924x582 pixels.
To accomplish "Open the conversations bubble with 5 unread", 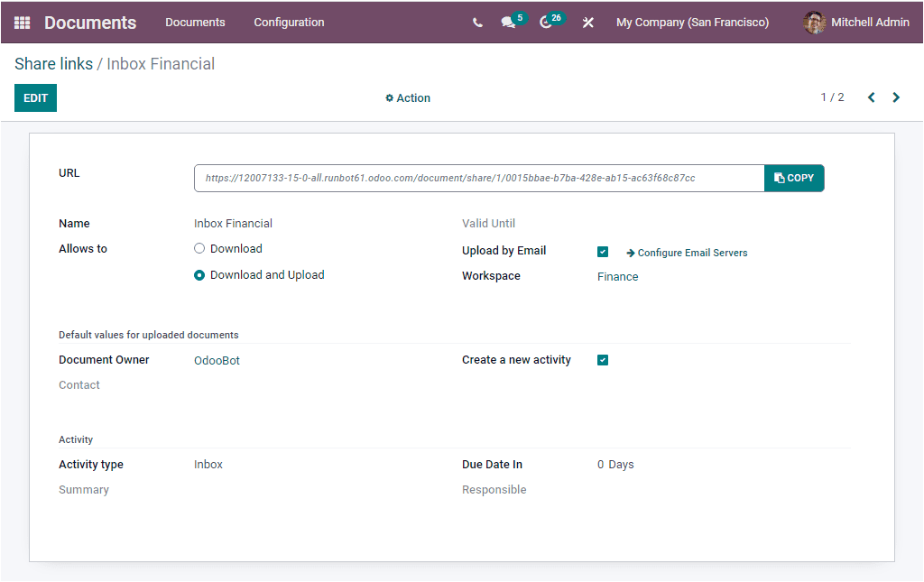I will coord(507,22).
